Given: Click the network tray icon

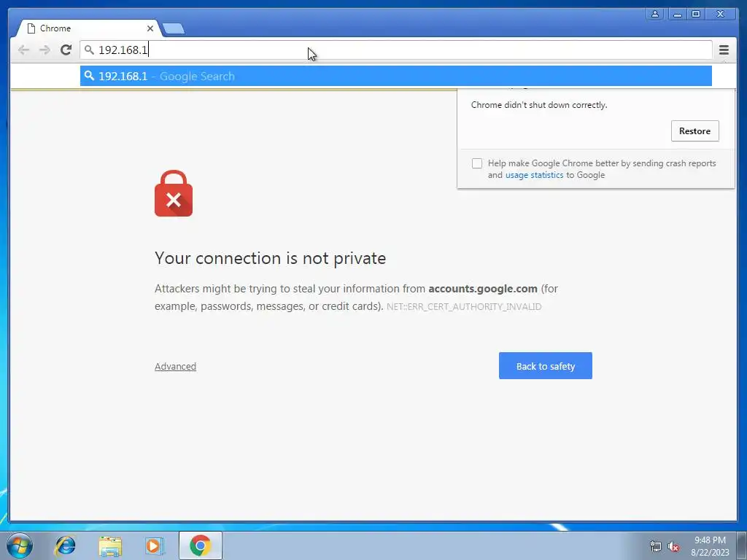Looking at the screenshot, I should pyautogui.click(x=656, y=547).
